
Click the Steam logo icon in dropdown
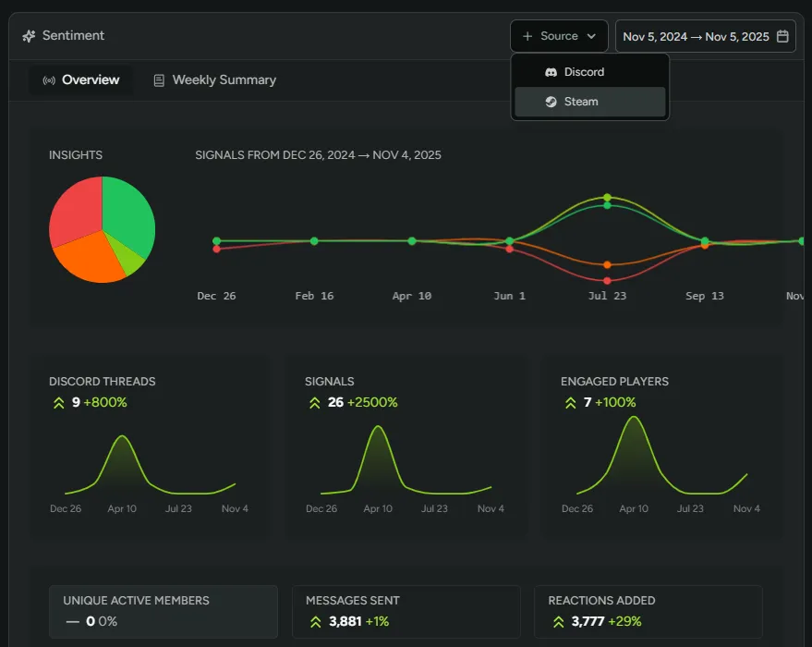coord(551,102)
